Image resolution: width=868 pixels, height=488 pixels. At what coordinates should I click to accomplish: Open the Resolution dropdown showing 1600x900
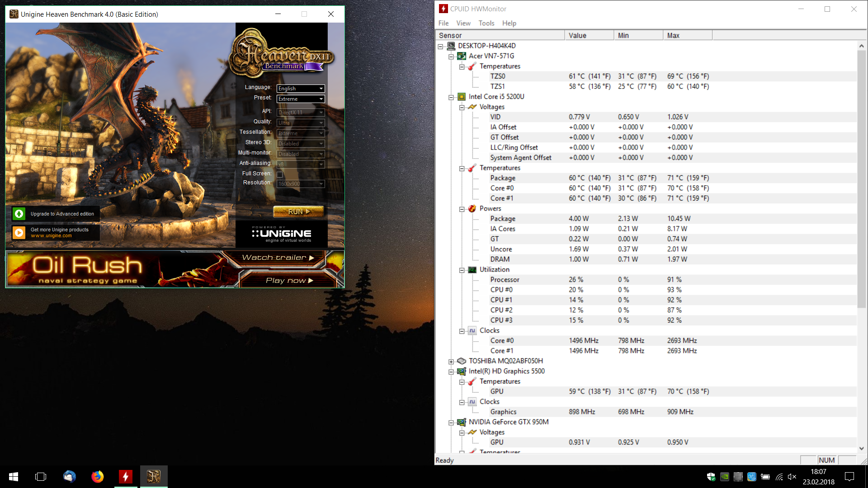pyautogui.click(x=301, y=184)
